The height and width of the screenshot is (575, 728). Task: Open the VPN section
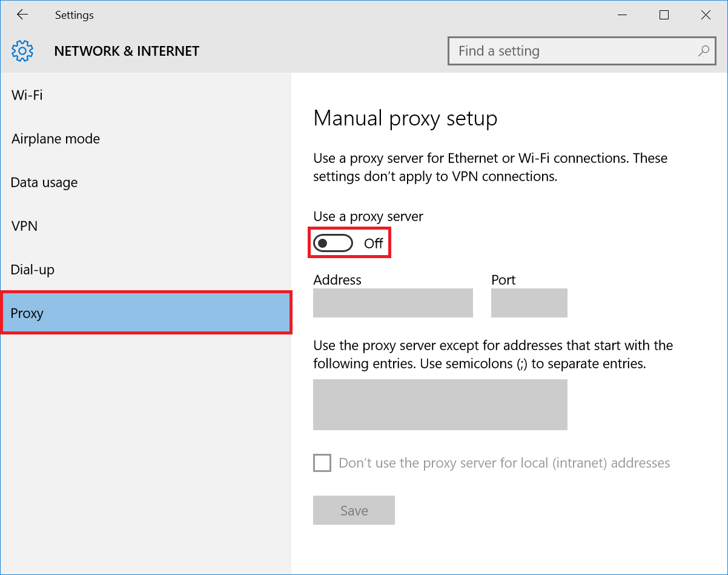tap(25, 226)
